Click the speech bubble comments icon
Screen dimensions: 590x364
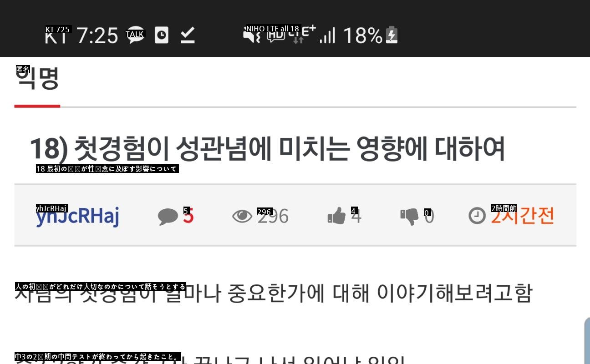click(x=168, y=217)
